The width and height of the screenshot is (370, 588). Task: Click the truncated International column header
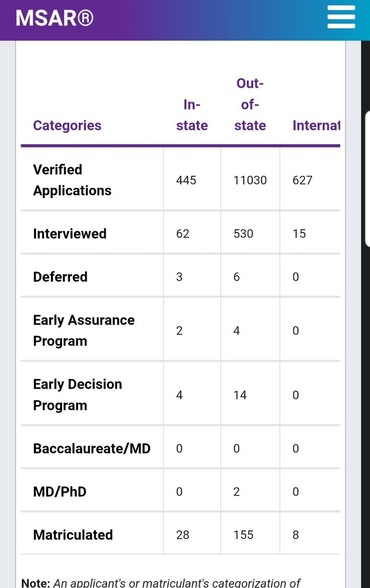[x=316, y=125]
